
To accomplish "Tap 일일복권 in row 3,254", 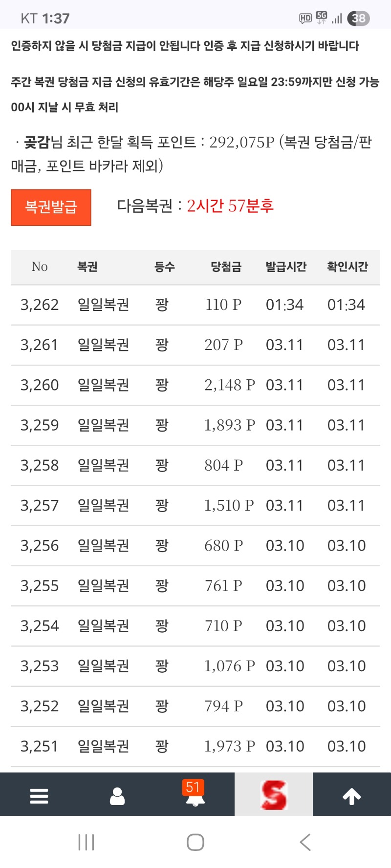I will coord(104,626).
